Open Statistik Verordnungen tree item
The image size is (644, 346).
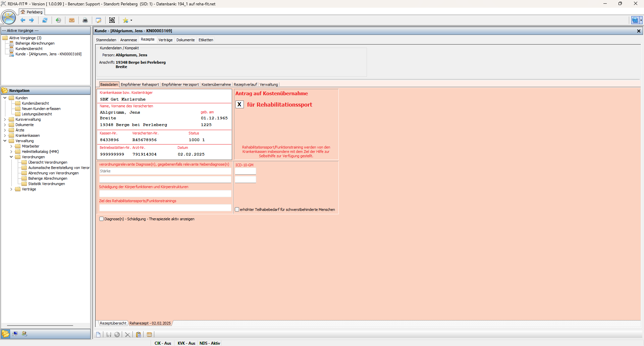[x=46, y=184]
